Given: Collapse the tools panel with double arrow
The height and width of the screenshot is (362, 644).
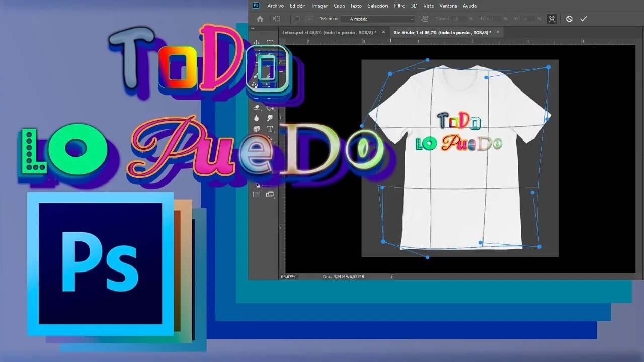Looking at the screenshot, I should pos(253,29).
